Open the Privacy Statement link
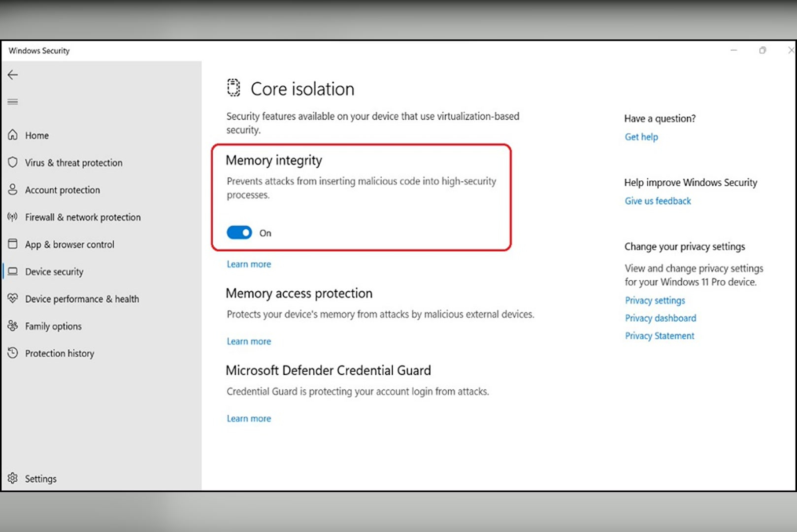 pyautogui.click(x=660, y=336)
